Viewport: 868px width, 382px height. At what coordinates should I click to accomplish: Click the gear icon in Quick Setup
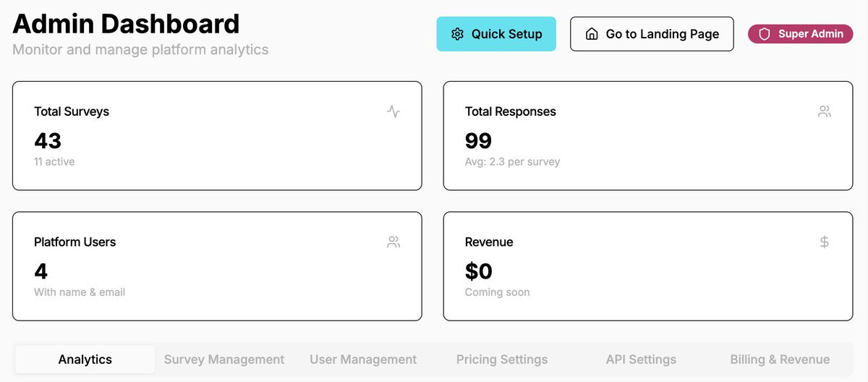(x=457, y=34)
